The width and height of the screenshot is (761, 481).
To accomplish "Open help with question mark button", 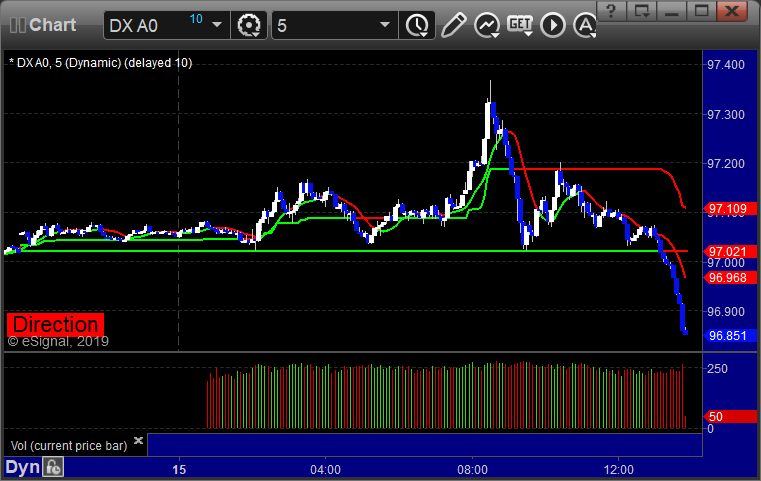I will (x=612, y=11).
